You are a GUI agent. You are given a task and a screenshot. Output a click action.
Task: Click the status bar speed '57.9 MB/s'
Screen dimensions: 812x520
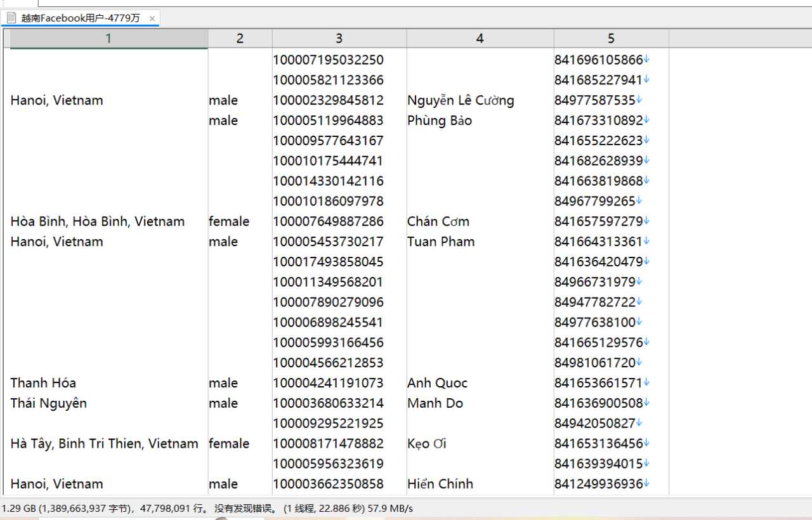(x=390, y=509)
